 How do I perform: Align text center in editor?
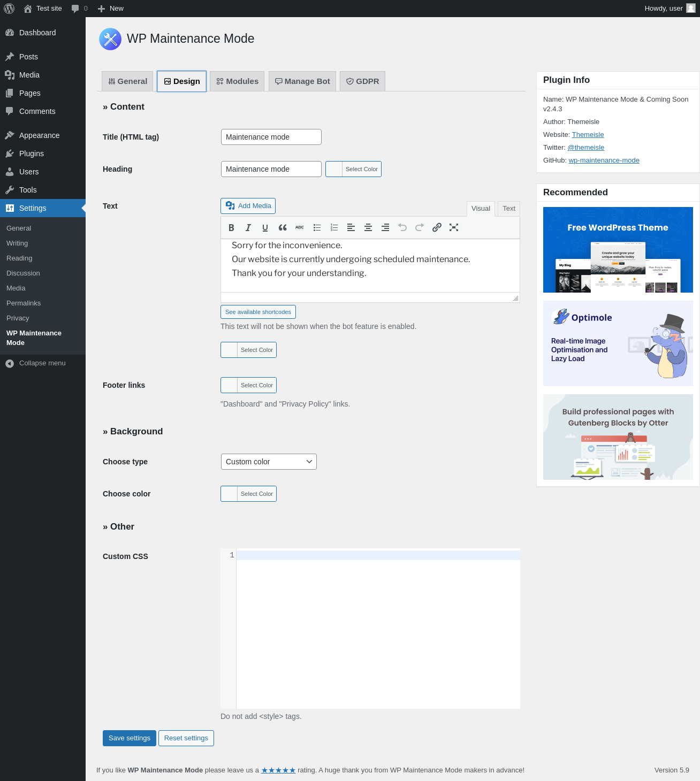click(x=368, y=227)
